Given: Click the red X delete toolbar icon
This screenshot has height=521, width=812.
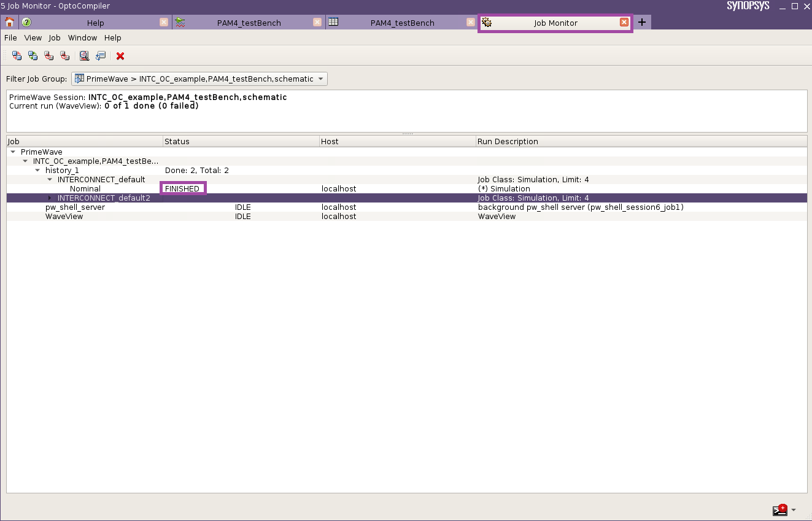Looking at the screenshot, I should click(x=120, y=56).
